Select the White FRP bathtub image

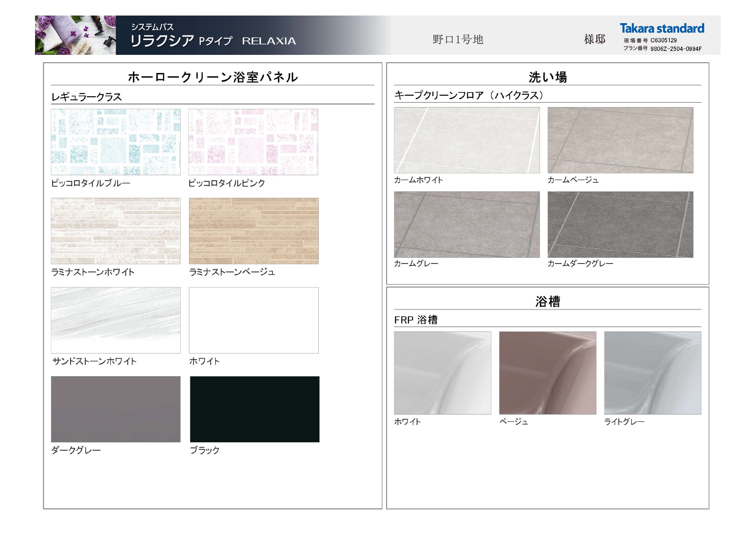pyautogui.click(x=442, y=373)
